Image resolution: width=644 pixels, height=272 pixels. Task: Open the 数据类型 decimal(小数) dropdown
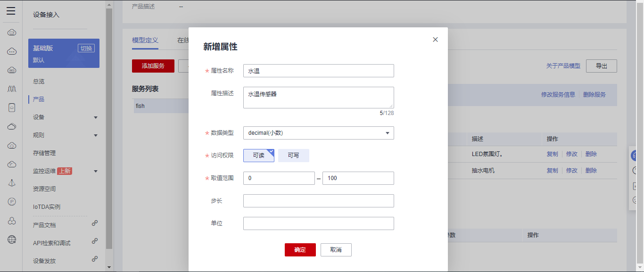click(x=319, y=133)
